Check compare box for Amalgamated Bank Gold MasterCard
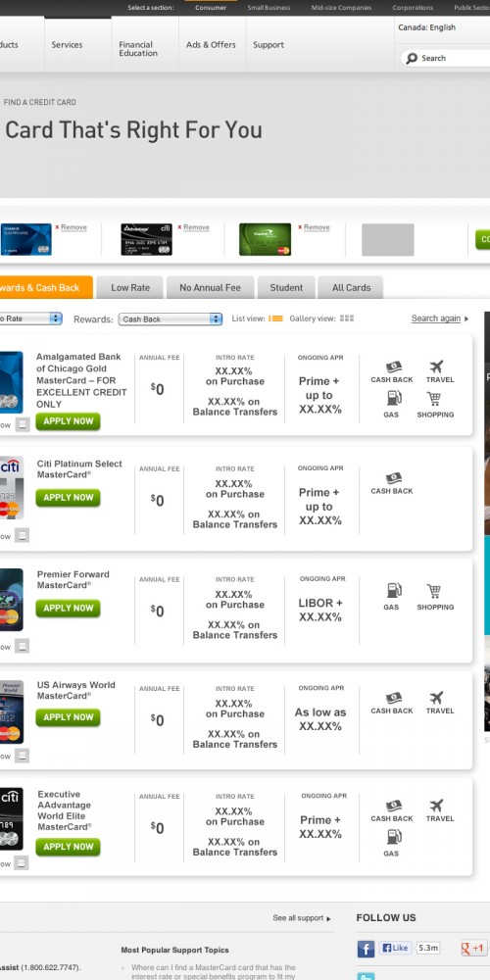Image resolution: width=490 pixels, height=980 pixels. (x=22, y=424)
